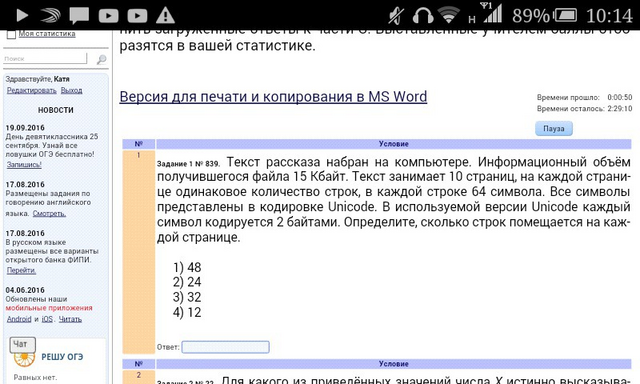Open the Смотреть link
The image size is (640, 384).
[49, 213]
